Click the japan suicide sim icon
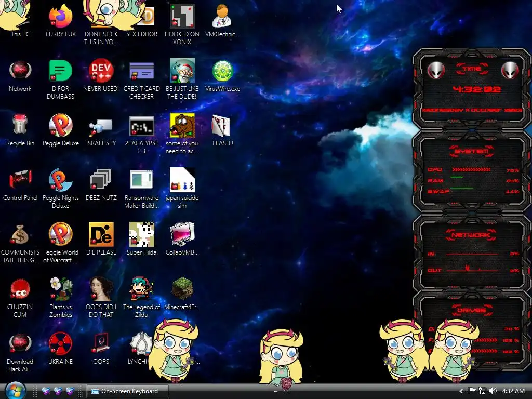 click(x=182, y=188)
